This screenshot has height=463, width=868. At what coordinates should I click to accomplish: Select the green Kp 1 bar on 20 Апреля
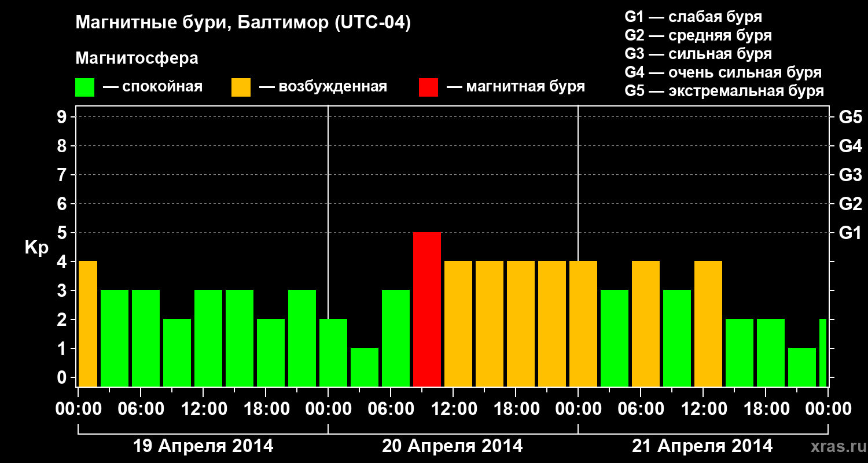[365, 368]
